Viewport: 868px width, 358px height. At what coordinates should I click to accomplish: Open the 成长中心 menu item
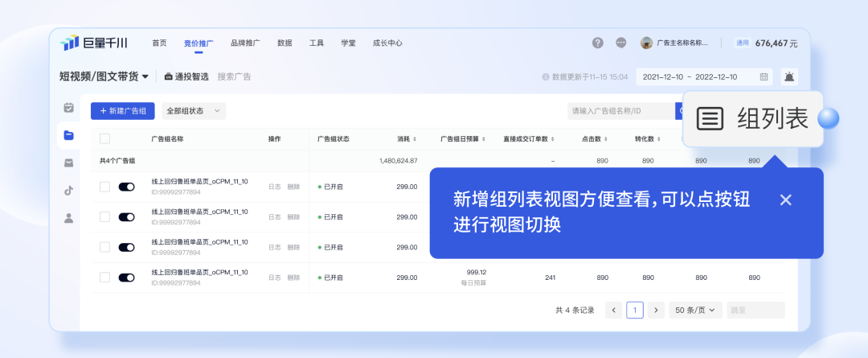(387, 43)
